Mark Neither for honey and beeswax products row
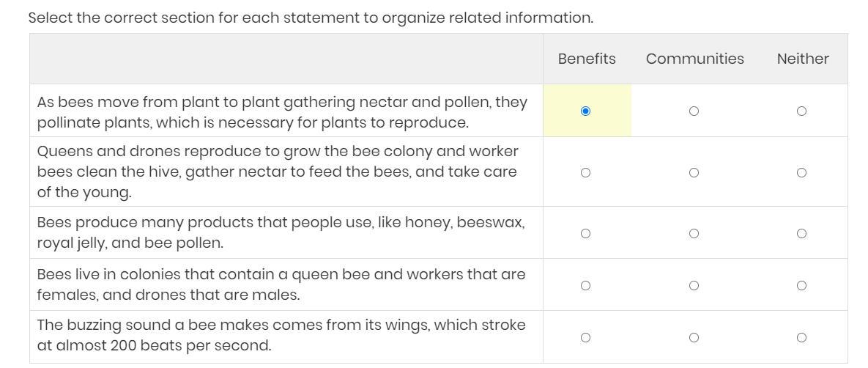Screen dimensions: 868x368 click(x=801, y=233)
